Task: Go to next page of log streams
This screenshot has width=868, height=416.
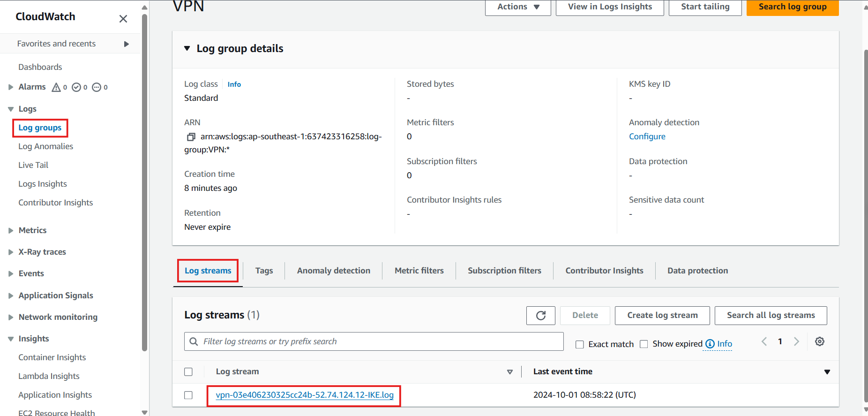Action: (796, 341)
